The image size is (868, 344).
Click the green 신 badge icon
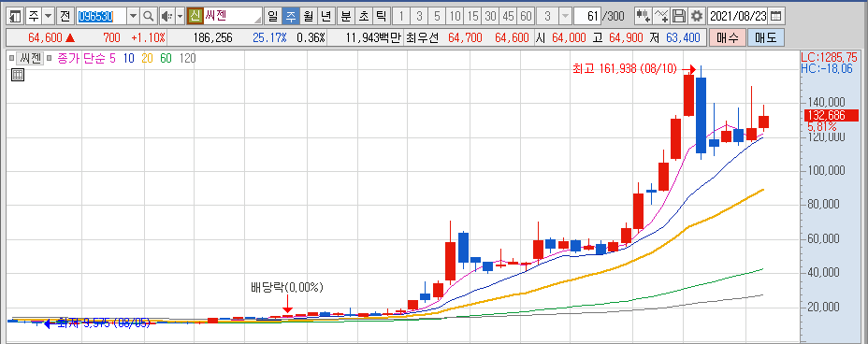coord(195,16)
